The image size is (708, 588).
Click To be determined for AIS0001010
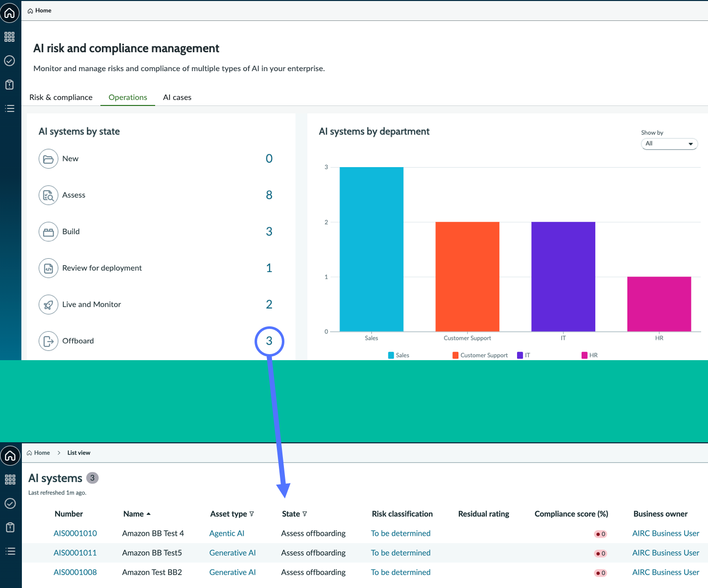[x=401, y=533]
